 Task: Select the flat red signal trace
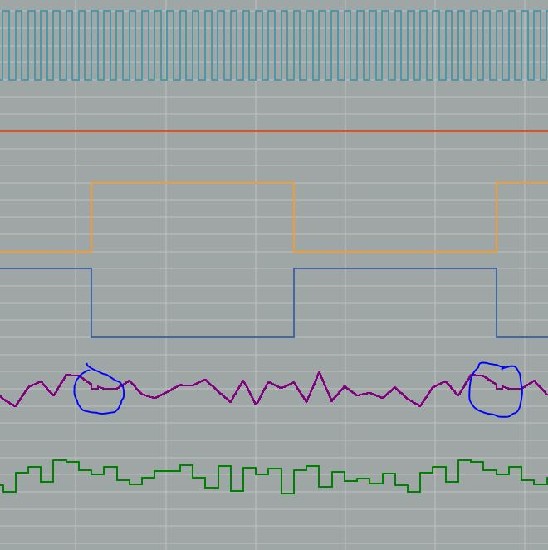pos(274,132)
